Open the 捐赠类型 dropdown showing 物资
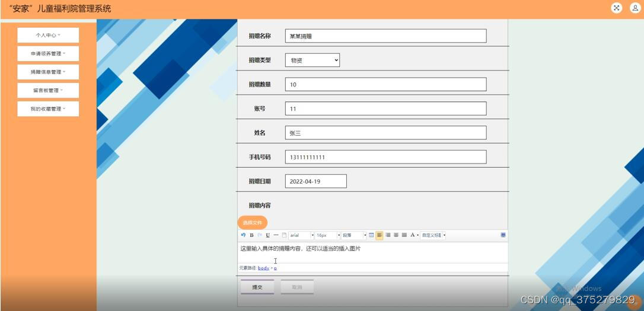 (312, 60)
